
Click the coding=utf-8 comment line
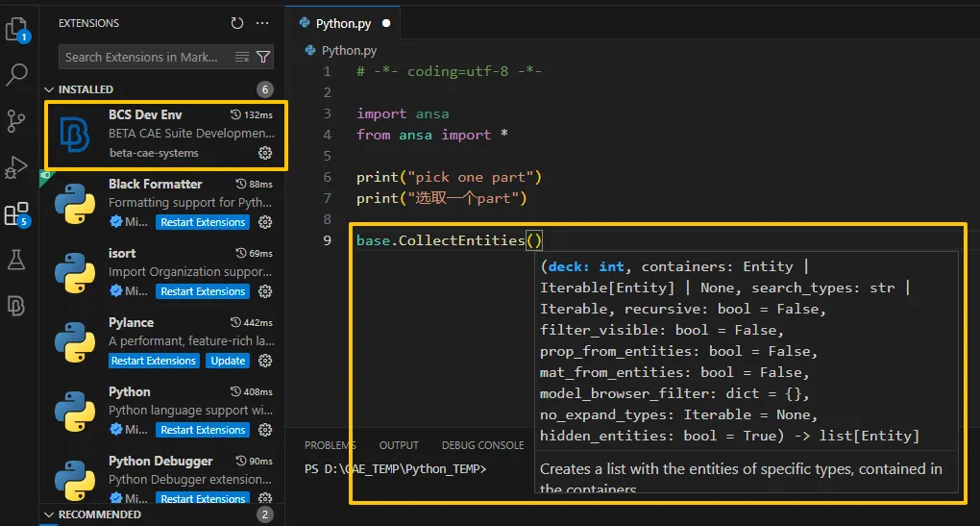pyautogui.click(x=449, y=71)
